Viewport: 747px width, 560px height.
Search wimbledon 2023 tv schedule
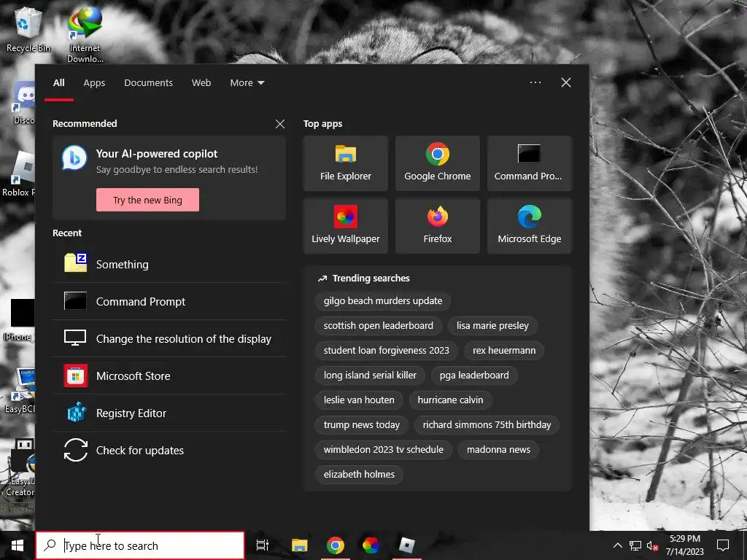[384, 449]
